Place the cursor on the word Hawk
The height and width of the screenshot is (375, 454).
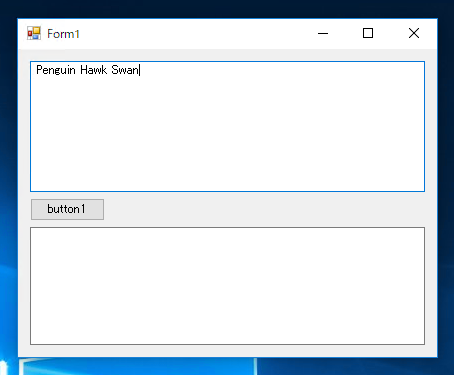(x=94, y=70)
